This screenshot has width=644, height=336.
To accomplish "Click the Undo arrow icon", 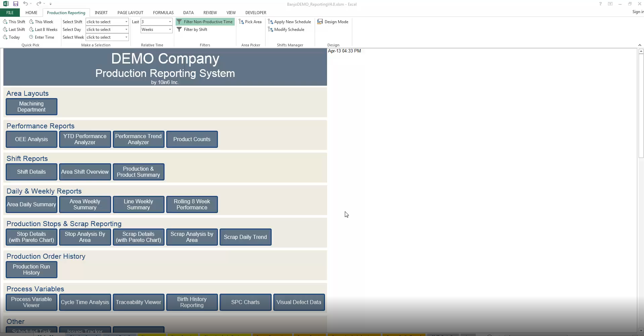I will click(x=25, y=4).
